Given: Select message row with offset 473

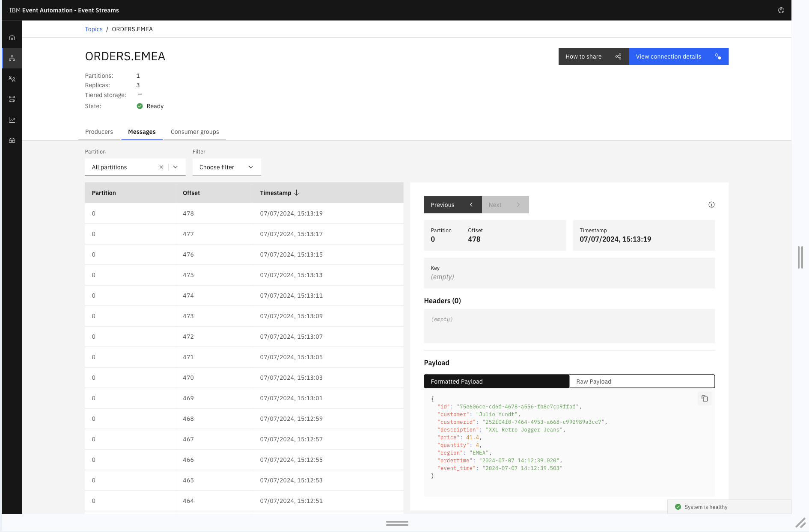Looking at the screenshot, I should [244, 316].
